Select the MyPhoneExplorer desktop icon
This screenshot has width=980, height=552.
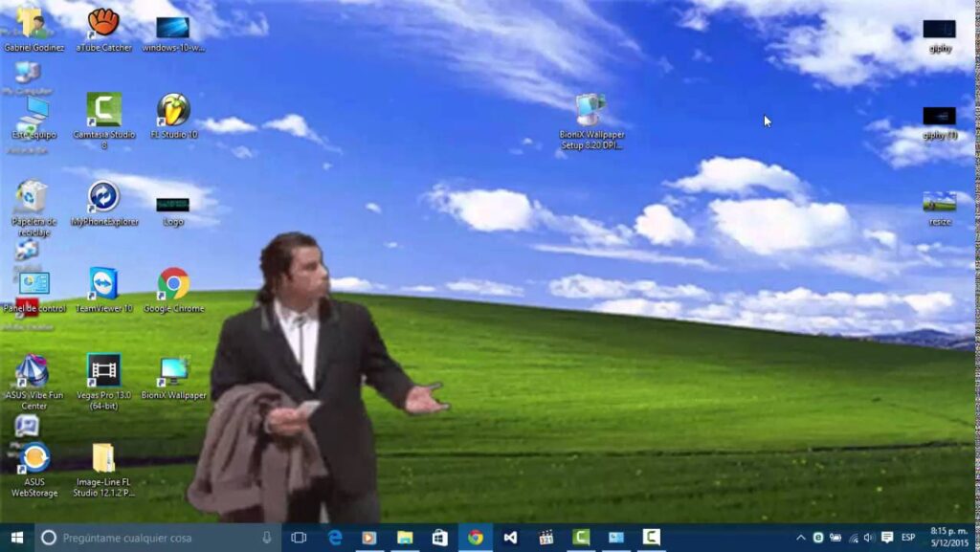point(103,204)
